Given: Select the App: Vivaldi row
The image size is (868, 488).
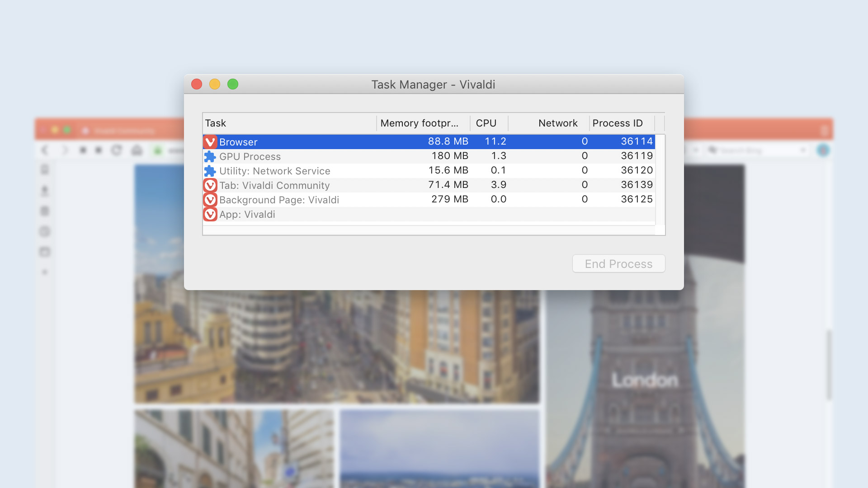Looking at the screenshot, I should [429, 214].
